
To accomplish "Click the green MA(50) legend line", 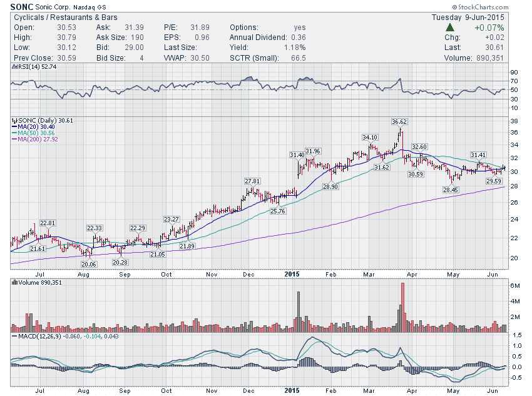I will coord(14,133).
